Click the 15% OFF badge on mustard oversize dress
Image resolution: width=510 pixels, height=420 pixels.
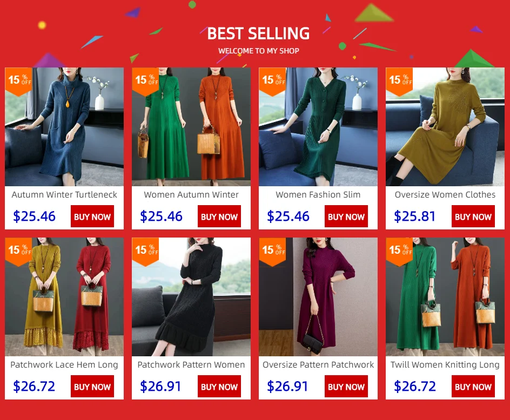point(399,82)
